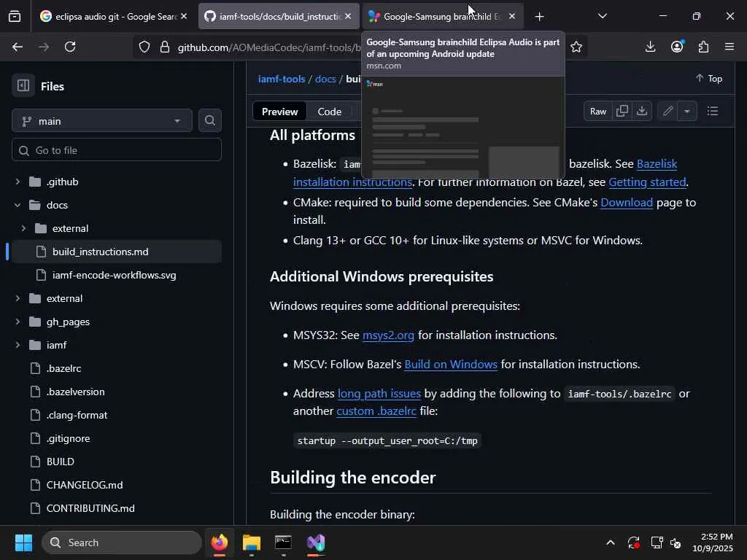
Task: Open custom .bazelrc link
Action: (376, 411)
